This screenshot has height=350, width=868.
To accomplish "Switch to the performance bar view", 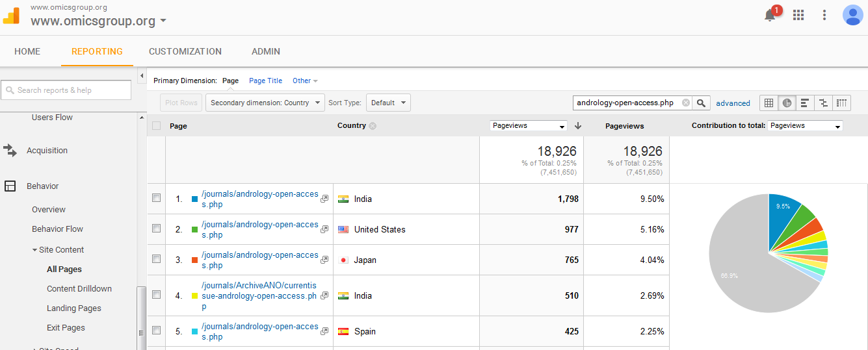I will (x=805, y=103).
